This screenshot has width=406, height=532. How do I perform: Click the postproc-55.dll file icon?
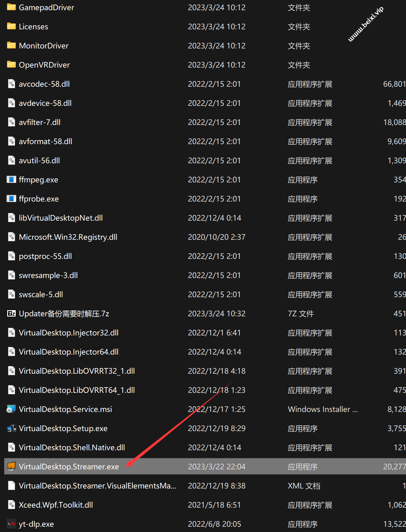click(11, 256)
